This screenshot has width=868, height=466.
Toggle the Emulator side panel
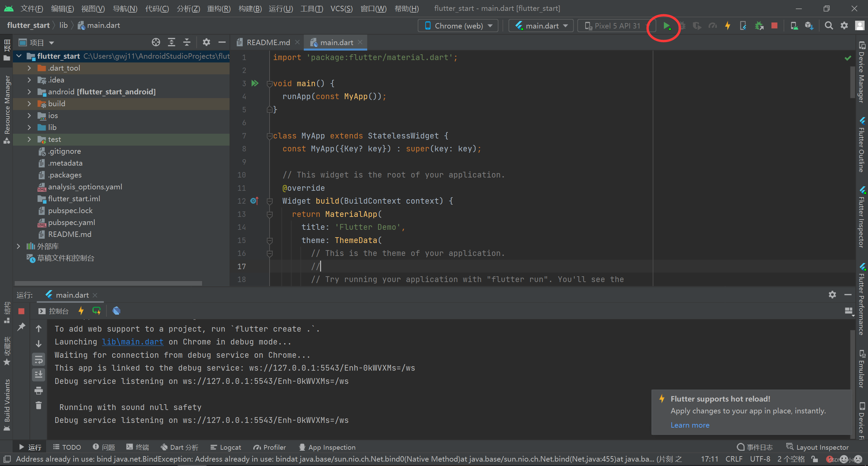click(862, 369)
